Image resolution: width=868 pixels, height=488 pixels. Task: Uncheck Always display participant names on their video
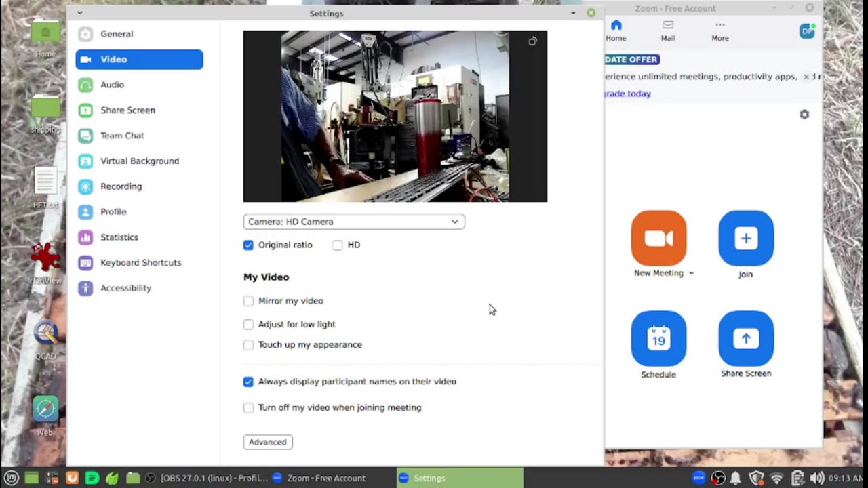(x=248, y=382)
